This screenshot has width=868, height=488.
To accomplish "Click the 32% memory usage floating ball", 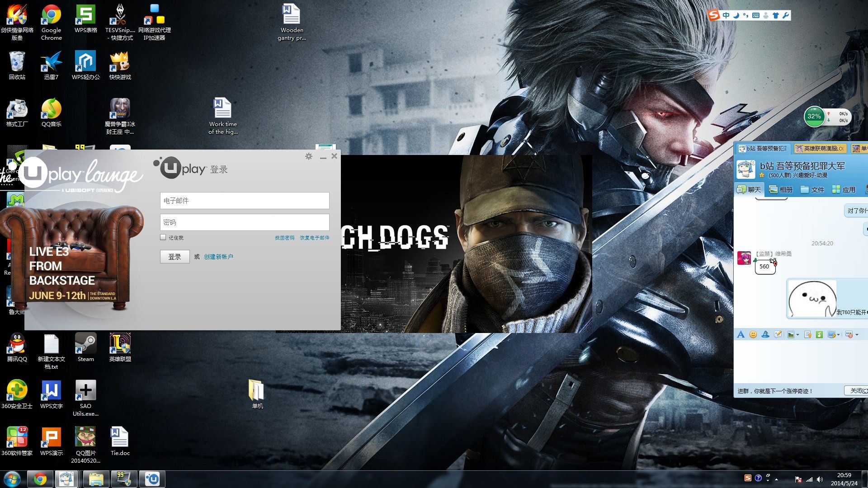I will coord(814,117).
